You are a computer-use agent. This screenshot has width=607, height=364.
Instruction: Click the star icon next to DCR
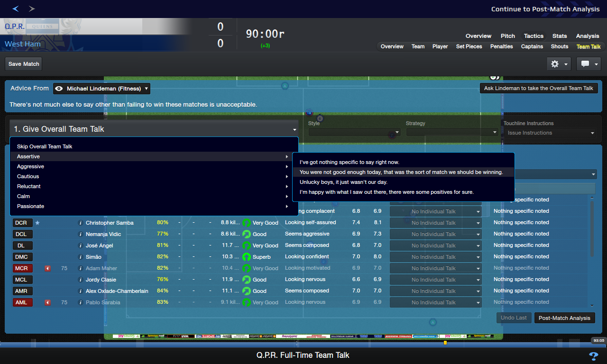click(37, 223)
